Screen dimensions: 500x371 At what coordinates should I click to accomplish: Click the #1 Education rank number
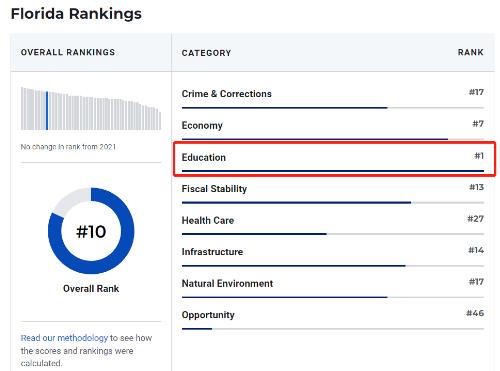(x=479, y=156)
